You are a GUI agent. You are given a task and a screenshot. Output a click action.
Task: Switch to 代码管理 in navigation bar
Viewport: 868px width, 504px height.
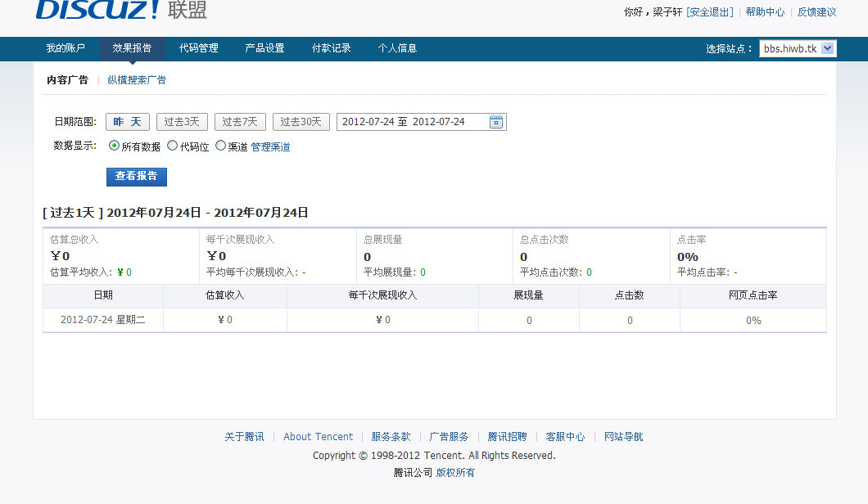pos(199,48)
